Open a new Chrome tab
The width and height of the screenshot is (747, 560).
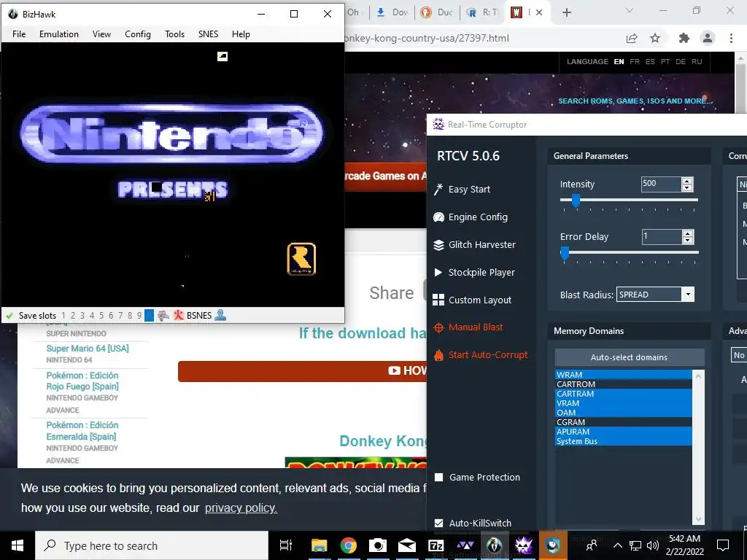566,12
